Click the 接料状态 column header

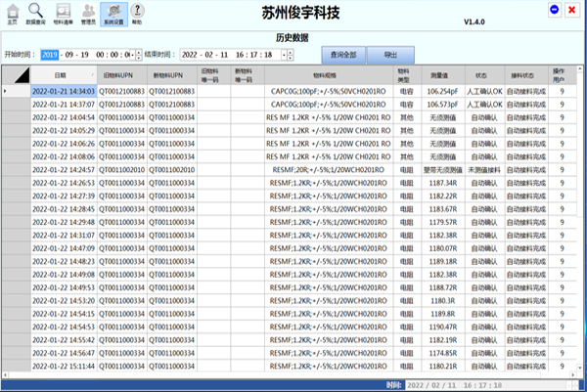pyautogui.click(x=526, y=75)
